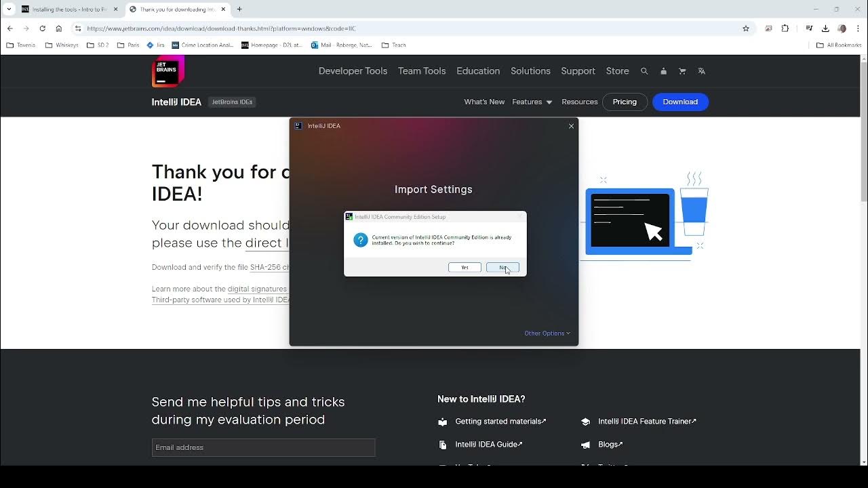Go to the browser home page
Screen dimensions: 868x488
[59, 28]
